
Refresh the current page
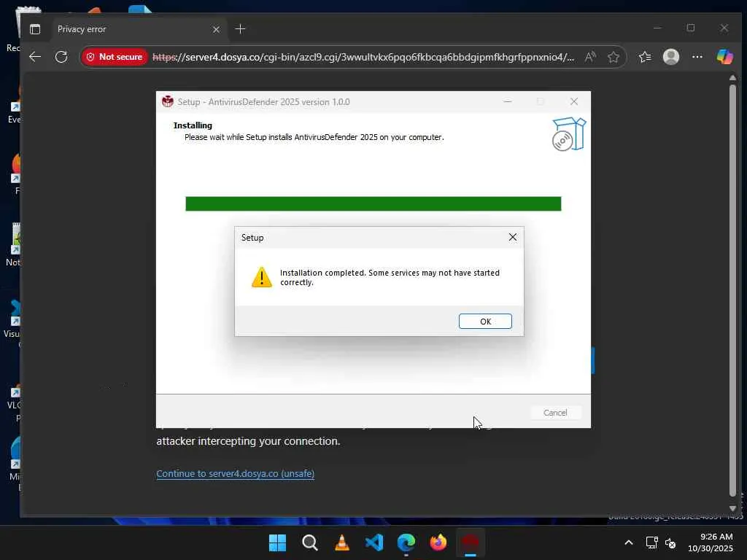(x=61, y=57)
